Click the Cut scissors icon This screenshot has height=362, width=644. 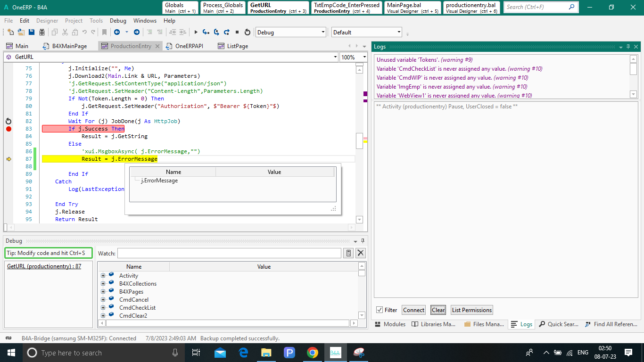(x=65, y=32)
